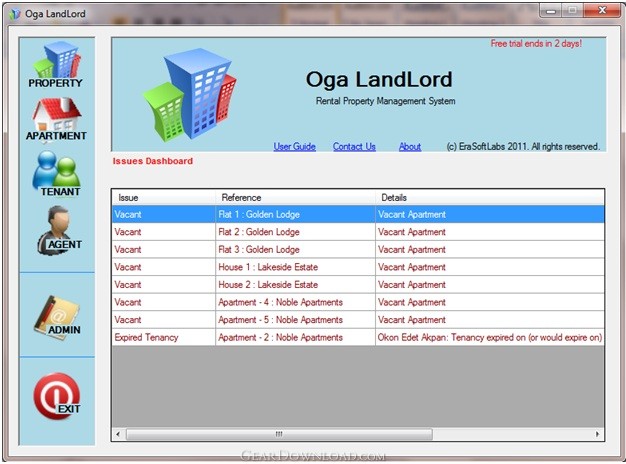Select 'House 1 : Lakeside Estate' cell

(295, 267)
